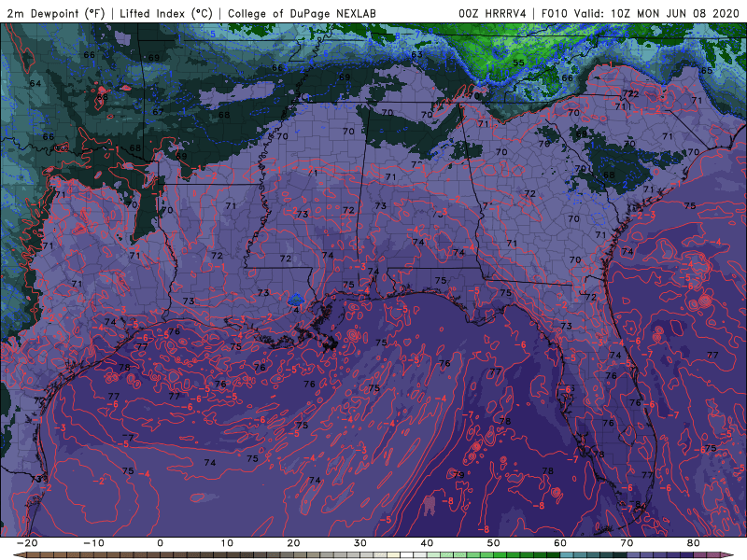Click the -20 label on the color scale
Image resolution: width=747 pixels, height=560 pixels.
tap(27, 543)
